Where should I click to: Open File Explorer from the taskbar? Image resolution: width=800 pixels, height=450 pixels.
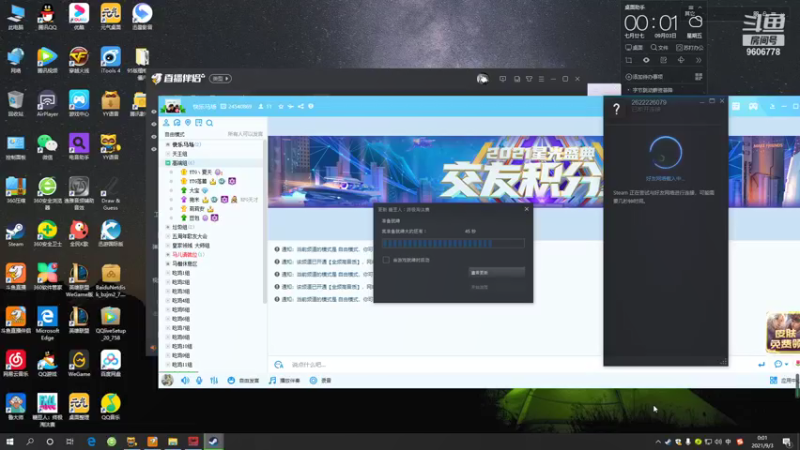tap(173, 442)
